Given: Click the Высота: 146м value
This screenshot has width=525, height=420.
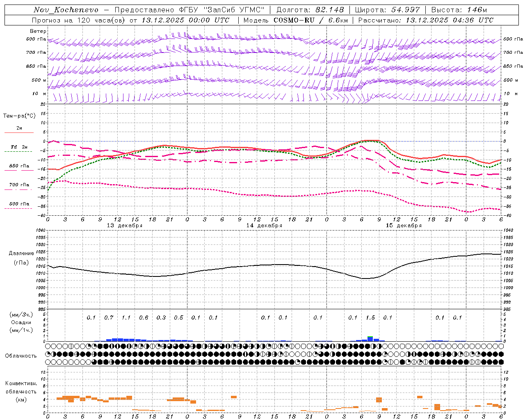Looking at the screenshot, I should (459, 10).
